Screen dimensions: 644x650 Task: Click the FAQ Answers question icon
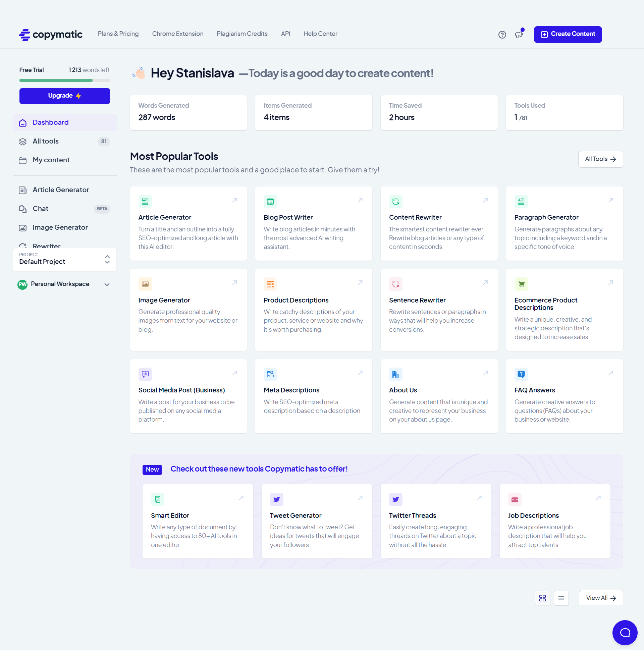(x=521, y=374)
